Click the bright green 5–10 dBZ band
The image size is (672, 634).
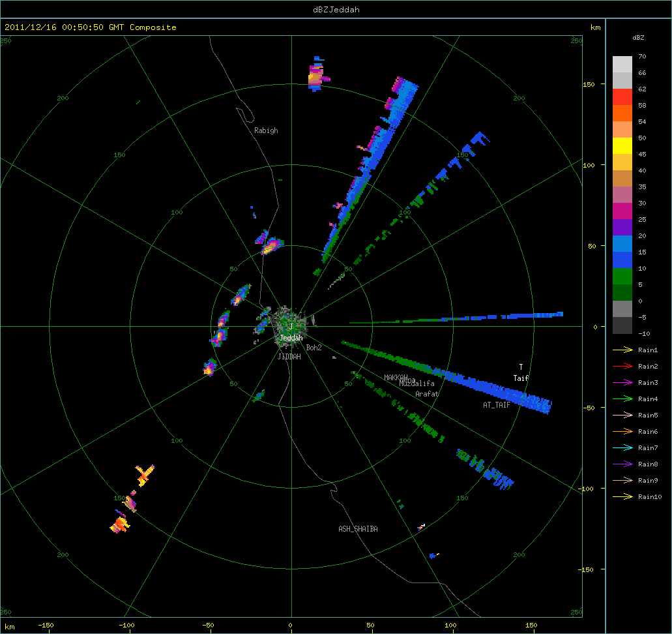tap(622, 277)
